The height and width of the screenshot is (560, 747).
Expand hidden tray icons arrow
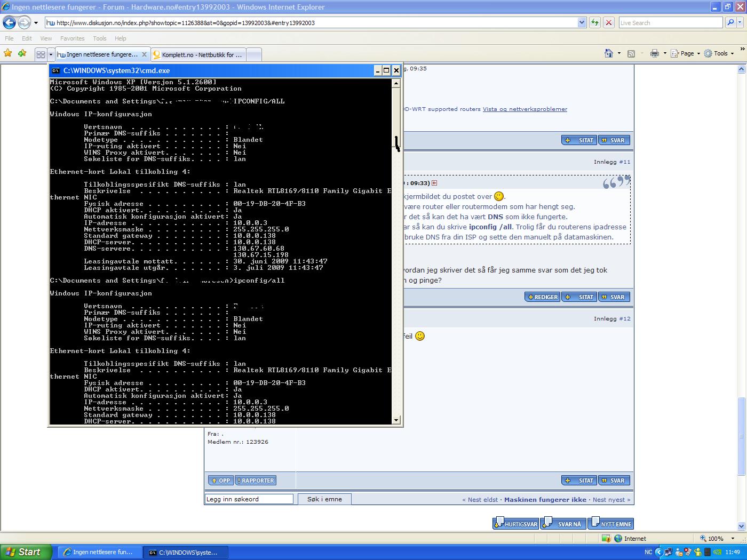[x=659, y=553]
